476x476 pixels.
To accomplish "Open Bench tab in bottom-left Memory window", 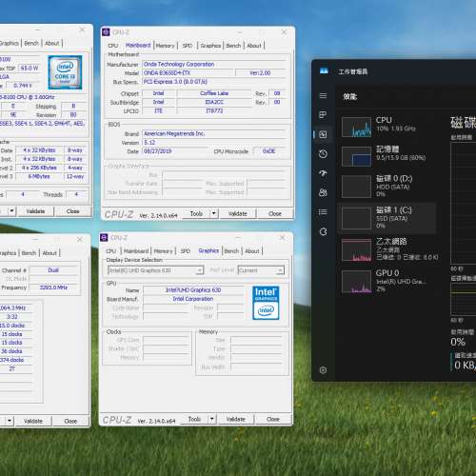I will (29, 253).
